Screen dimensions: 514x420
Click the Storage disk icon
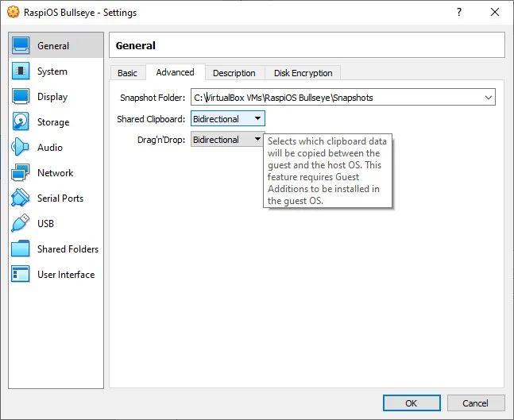point(21,121)
